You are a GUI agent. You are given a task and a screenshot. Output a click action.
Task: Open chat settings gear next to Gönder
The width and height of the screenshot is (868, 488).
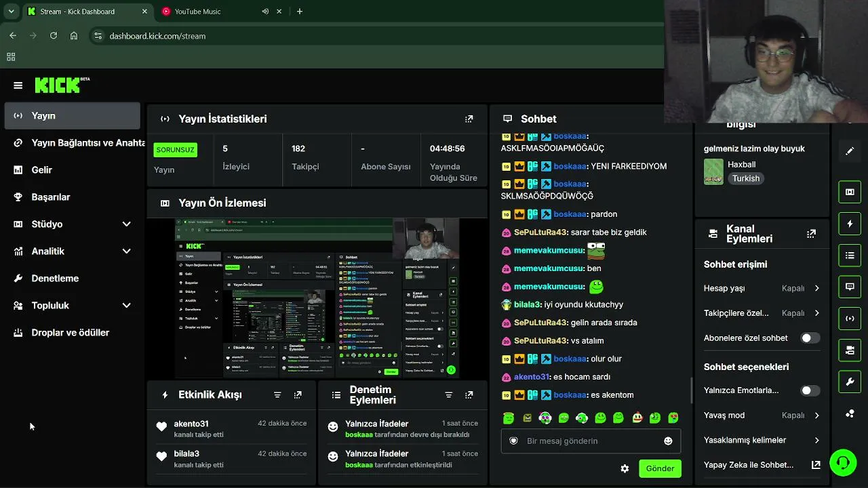coord(625,468)
